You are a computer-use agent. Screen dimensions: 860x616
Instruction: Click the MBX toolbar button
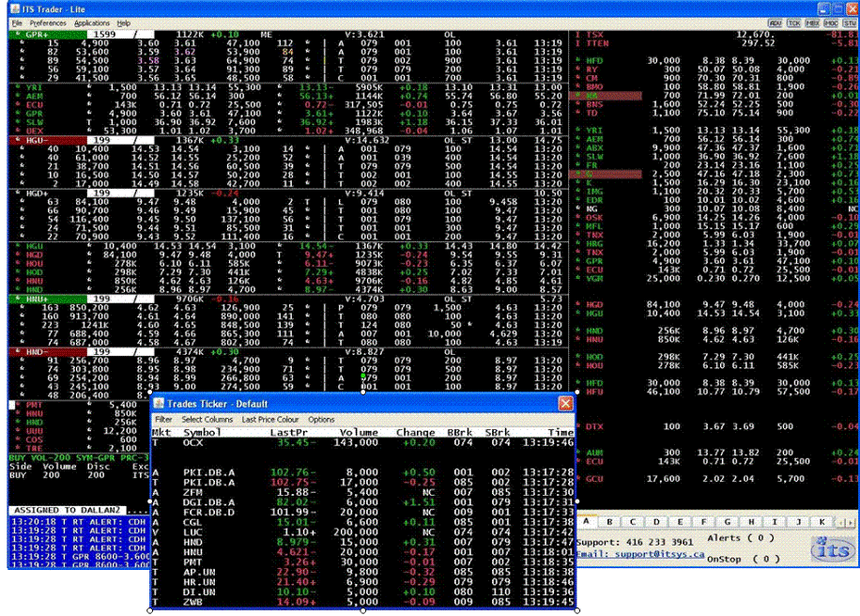coord(812,23)
